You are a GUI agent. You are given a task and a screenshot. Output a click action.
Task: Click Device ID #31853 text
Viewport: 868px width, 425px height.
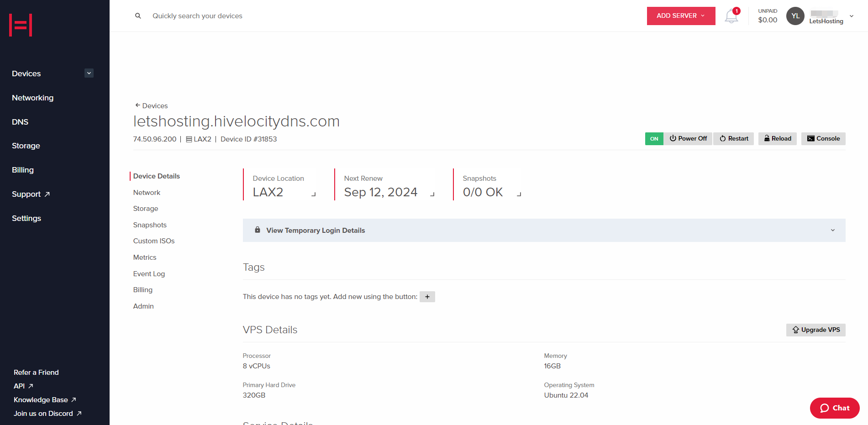(x=249, y=139)
